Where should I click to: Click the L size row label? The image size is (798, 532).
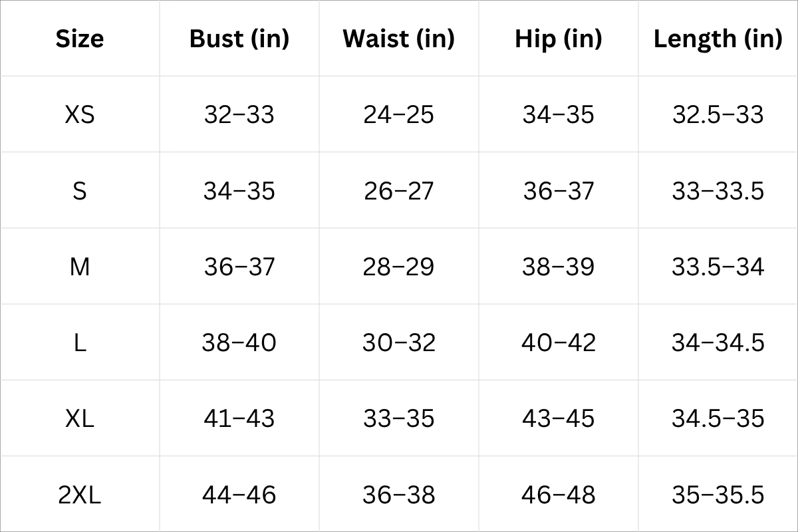[x=80, y=342]
